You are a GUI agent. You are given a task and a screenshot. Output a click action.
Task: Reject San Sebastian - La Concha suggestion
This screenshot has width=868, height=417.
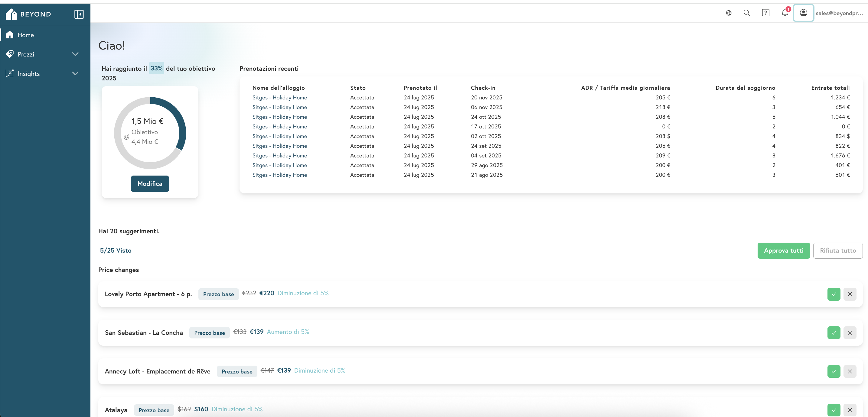(850, 332)
